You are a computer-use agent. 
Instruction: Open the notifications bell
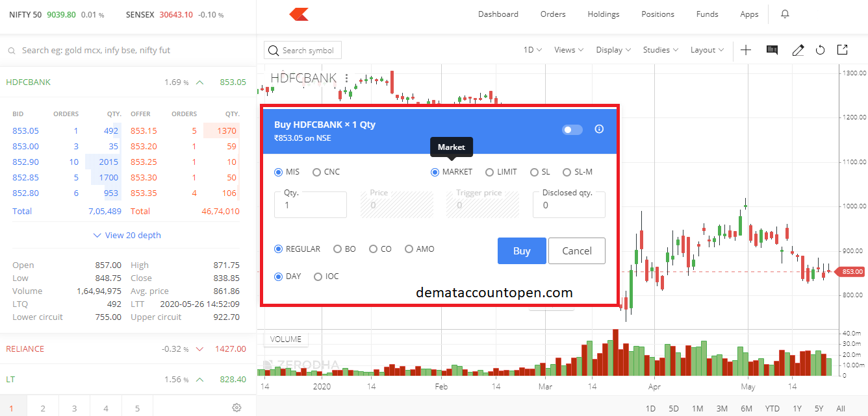tap(785, 14)
